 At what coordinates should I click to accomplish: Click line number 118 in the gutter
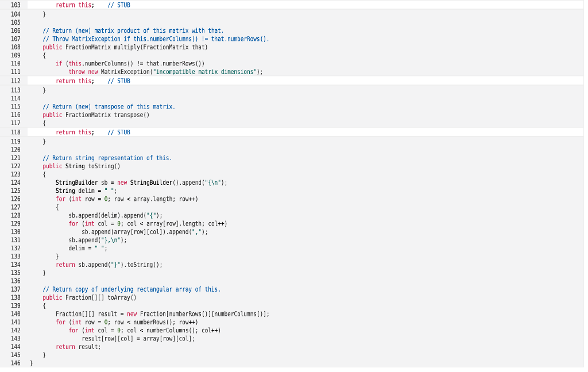pyautogui.click(x=16, y=132)
